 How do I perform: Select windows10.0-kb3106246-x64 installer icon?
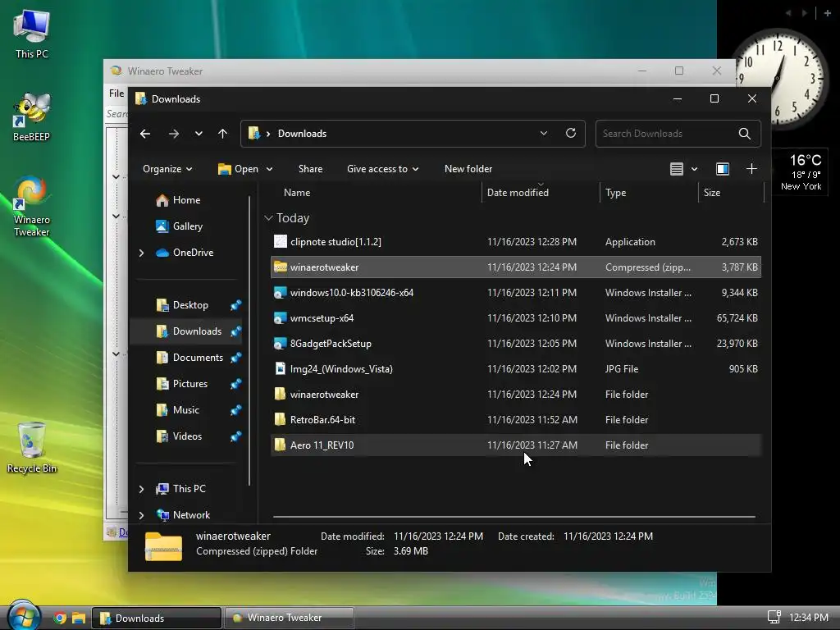click(281, 293)
